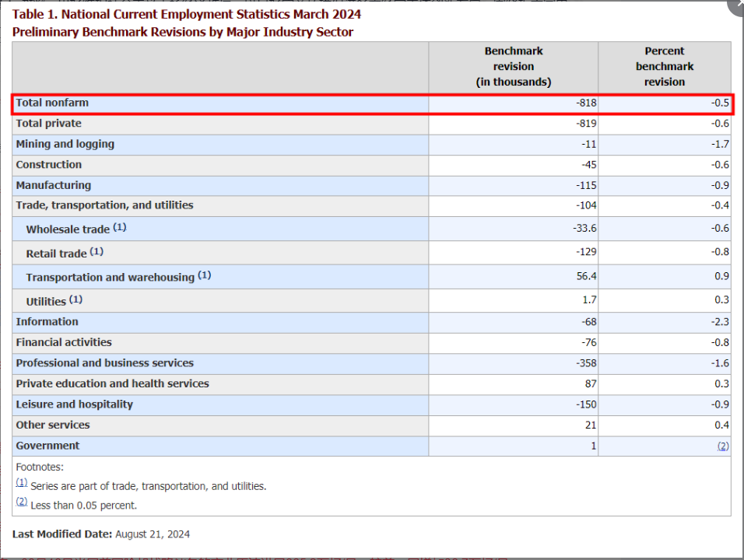Click footnote (1) link beside Wholesale trade
Image resolution: width=744 pixels, height=560 pixels.
tap(119, 227)
